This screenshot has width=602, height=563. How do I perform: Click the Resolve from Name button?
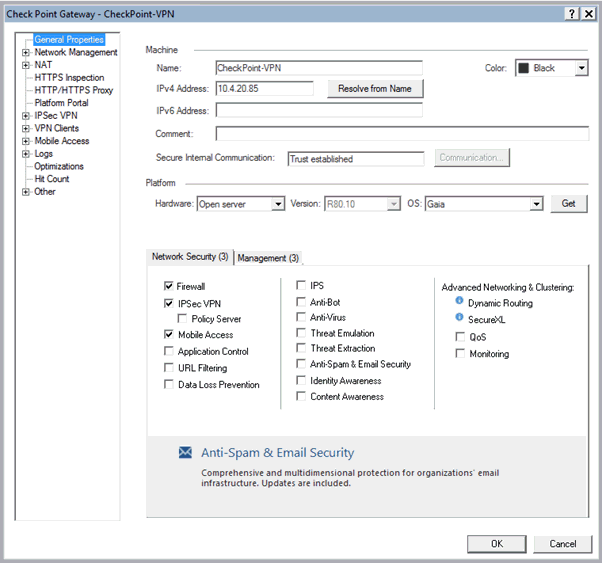[x=374, y=89]
